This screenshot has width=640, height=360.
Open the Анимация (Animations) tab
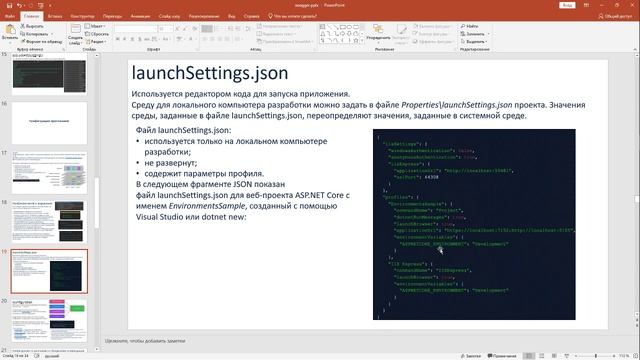140,16
